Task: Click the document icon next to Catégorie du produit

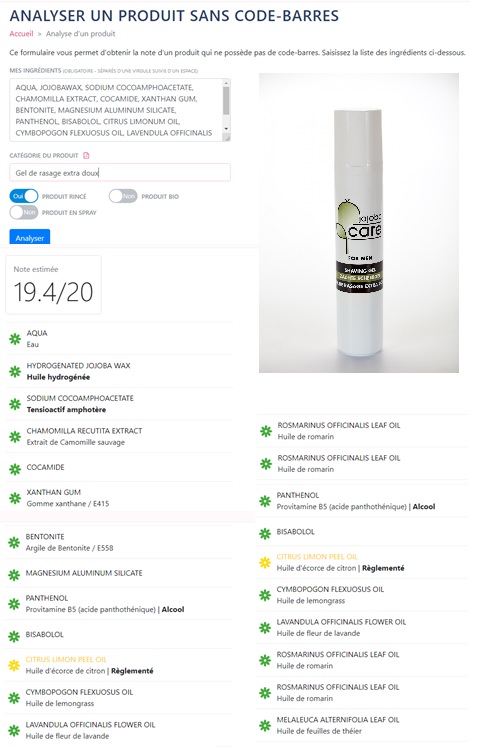Action: point(86,155)
